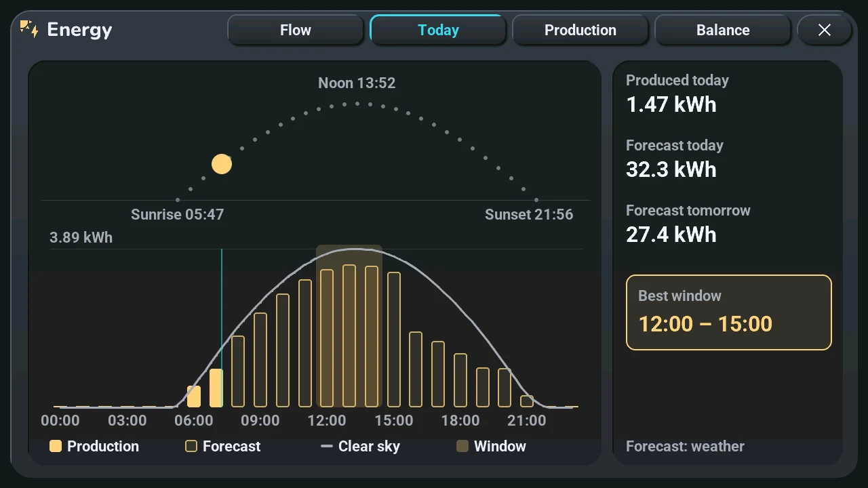Click the 15:00 forecast bar

pos(394,340)
